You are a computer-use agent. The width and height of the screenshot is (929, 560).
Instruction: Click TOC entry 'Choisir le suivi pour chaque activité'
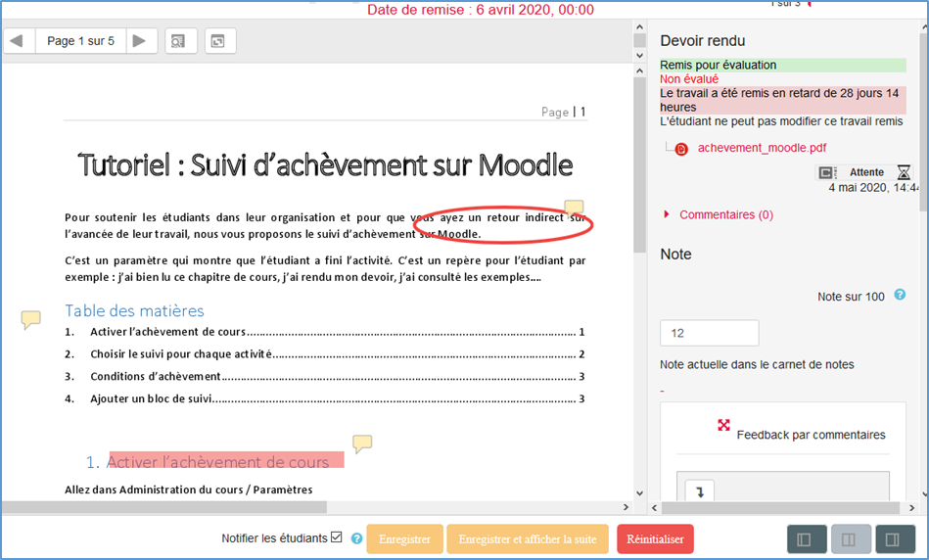(x=325, y=354)
